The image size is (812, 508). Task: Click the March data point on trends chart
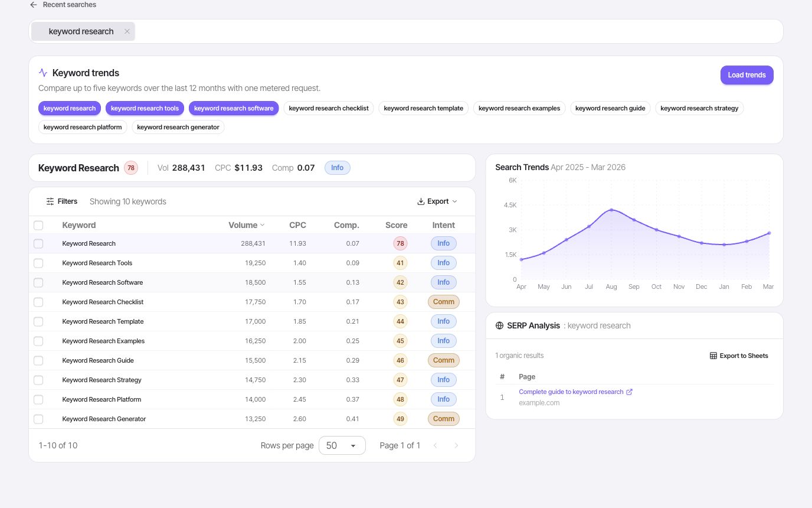coord(769,233)
